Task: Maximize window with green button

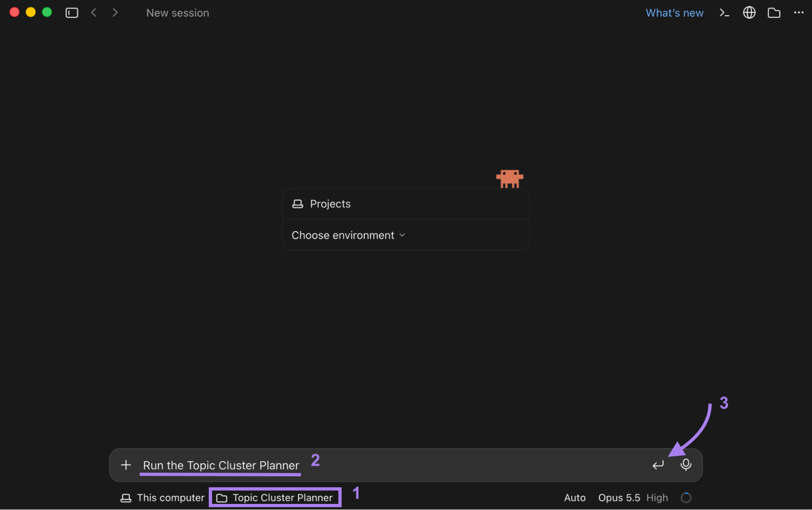Action: (47, 13)
